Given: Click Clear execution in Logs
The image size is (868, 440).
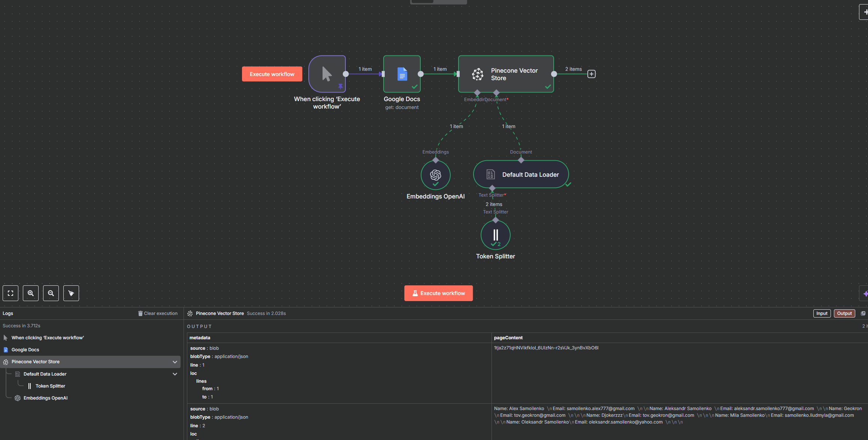Looking at the screenshot, I should click(158, 313).
